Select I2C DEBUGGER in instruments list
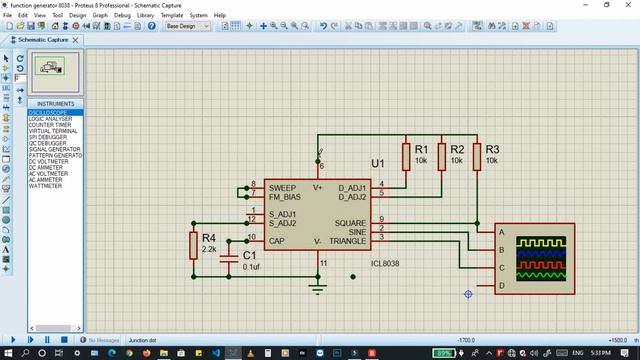The width and height of the screenshot is (640, 360). (56, 143)
